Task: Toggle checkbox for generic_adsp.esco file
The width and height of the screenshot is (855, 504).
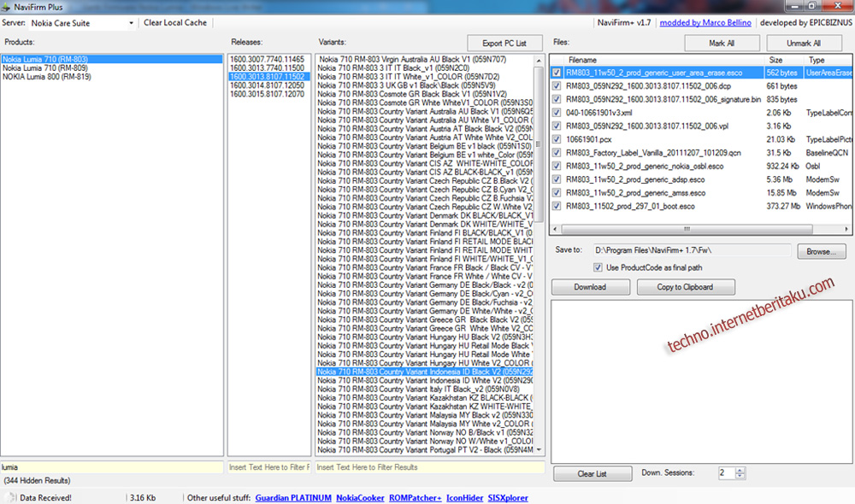Action: [x=557, y=179]
